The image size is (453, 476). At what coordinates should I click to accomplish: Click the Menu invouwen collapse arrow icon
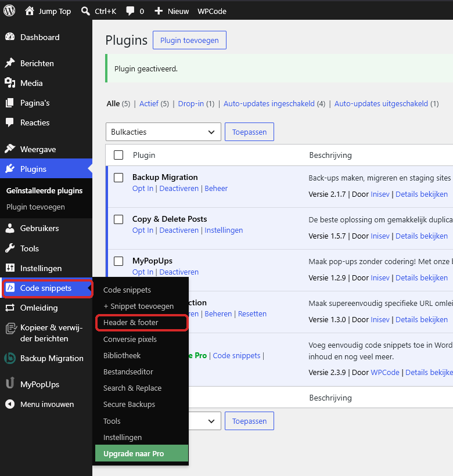point(10,404)
